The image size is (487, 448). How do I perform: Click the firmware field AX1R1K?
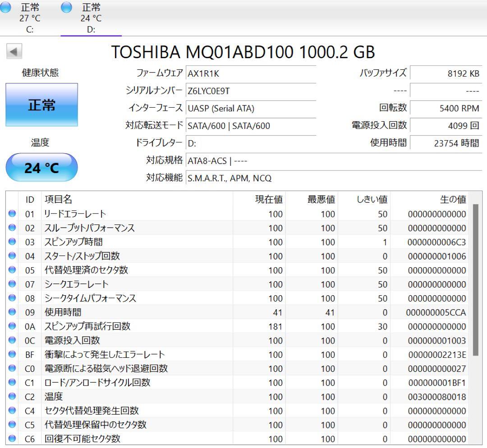coord(251,73)
